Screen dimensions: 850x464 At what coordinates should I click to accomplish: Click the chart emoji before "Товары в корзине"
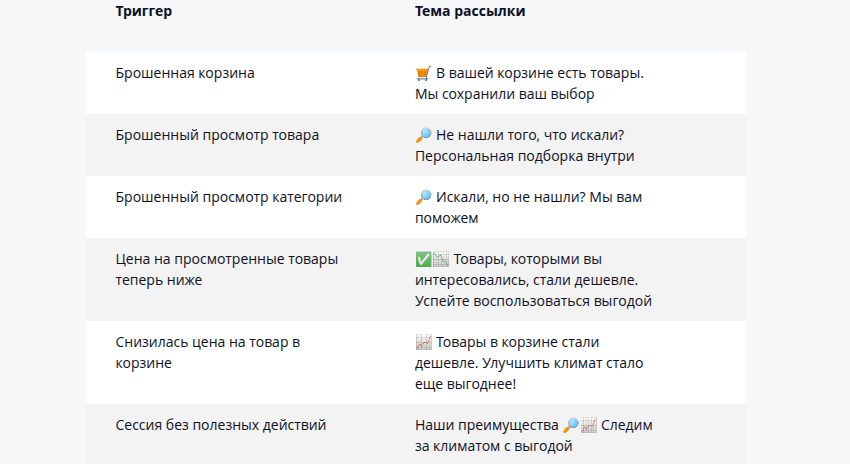[x=423, y=343]
